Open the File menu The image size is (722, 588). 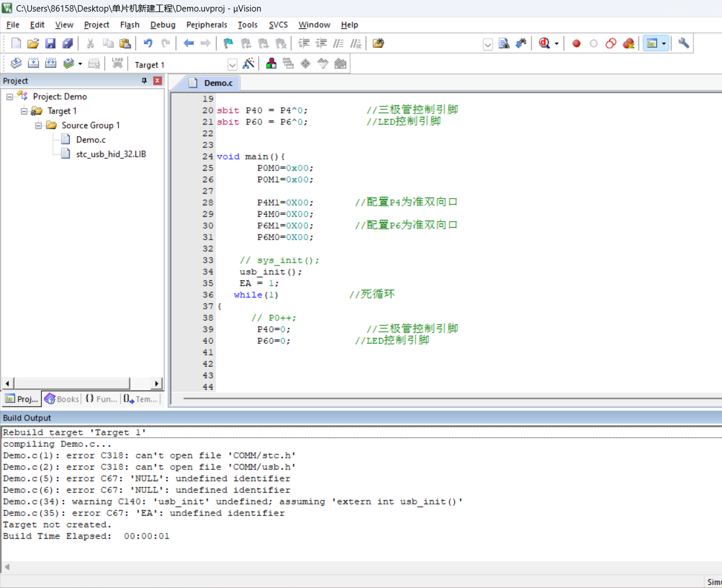(13, 25)
